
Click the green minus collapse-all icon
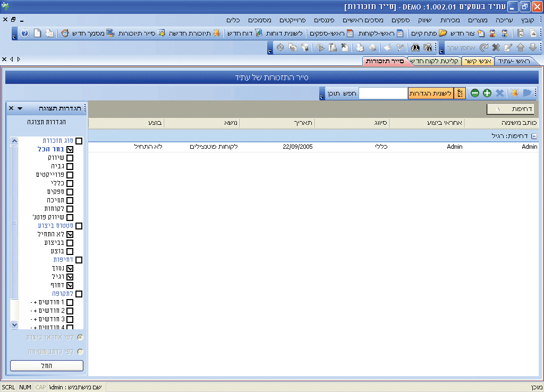tap(475, 93)
